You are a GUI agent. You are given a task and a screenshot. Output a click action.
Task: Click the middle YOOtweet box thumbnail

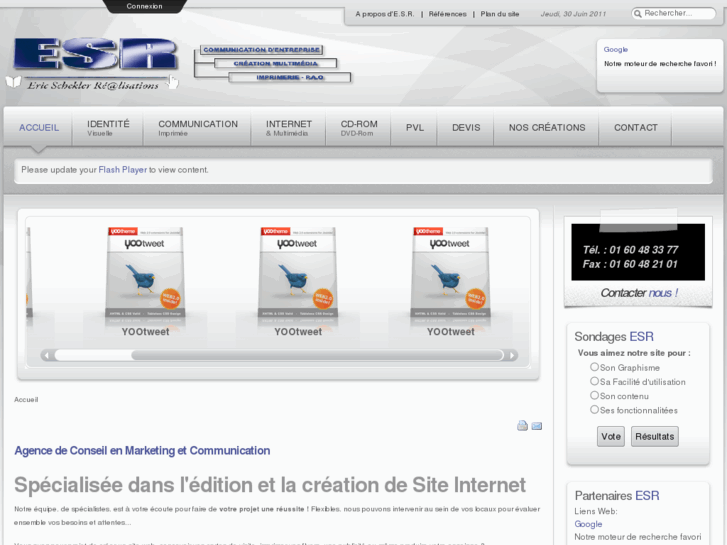click(298, 274)
